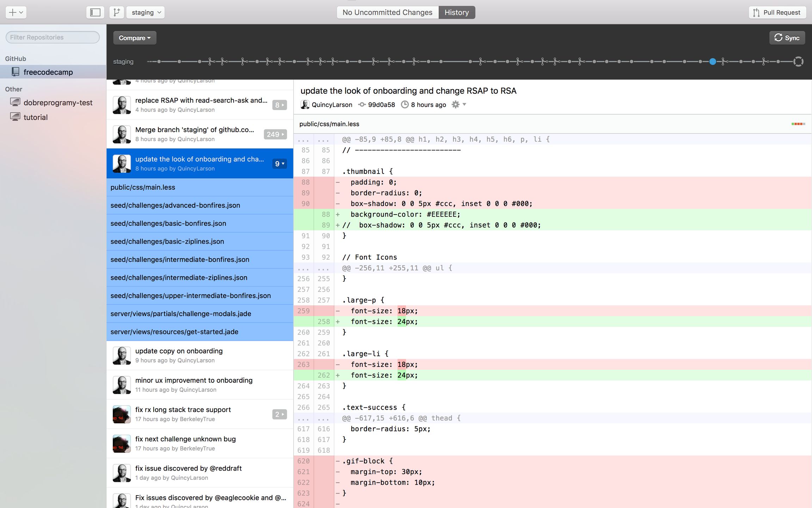
Task: Click the clock icon beside 8 hours ago
Action: (405, 104)
